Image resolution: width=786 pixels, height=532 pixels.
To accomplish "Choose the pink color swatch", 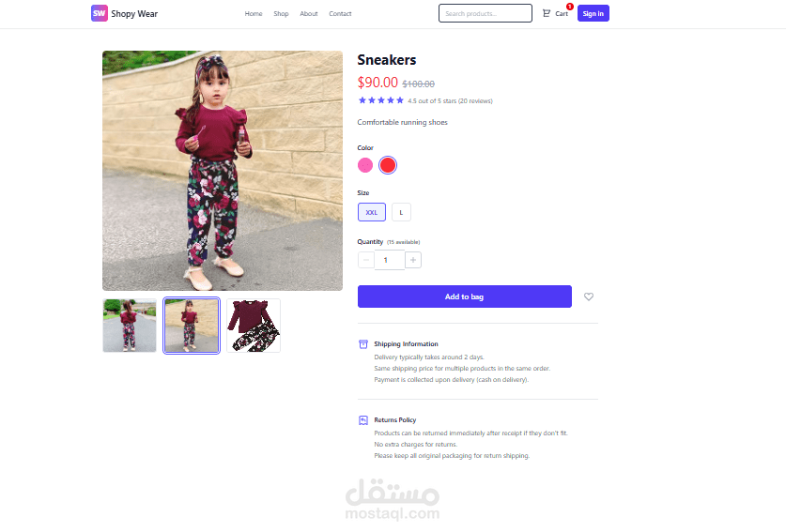I will (365, 165).
